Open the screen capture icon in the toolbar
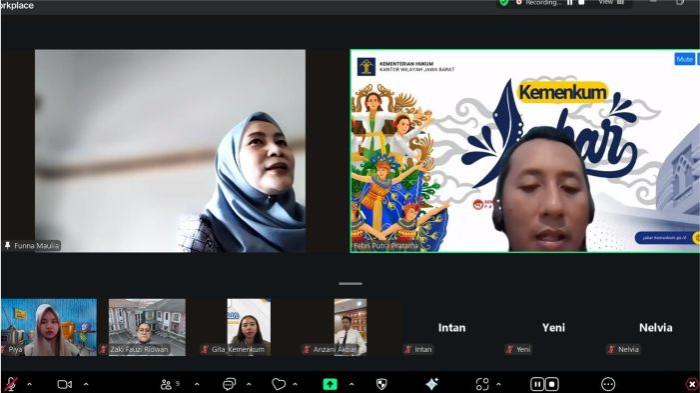Screen dimensions: 700x393 pyautogui.click(x=482, y=384)
